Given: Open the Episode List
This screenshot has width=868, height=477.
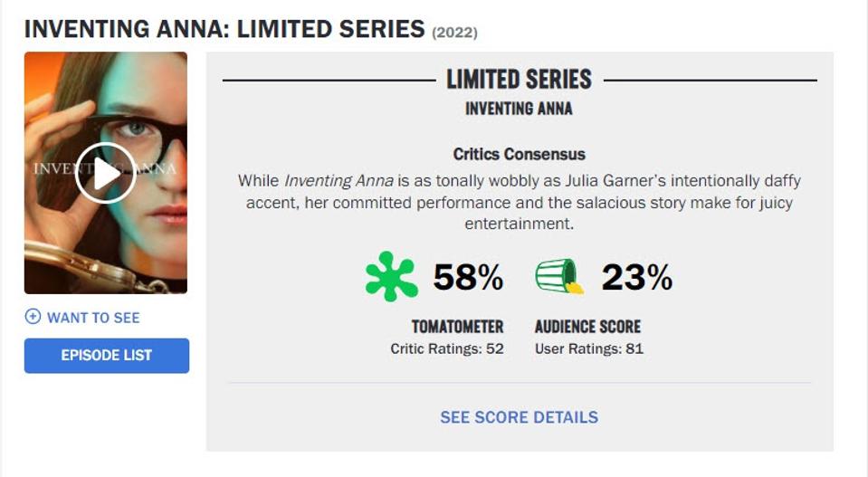Looking at the screenshot, I should [107, 356].
